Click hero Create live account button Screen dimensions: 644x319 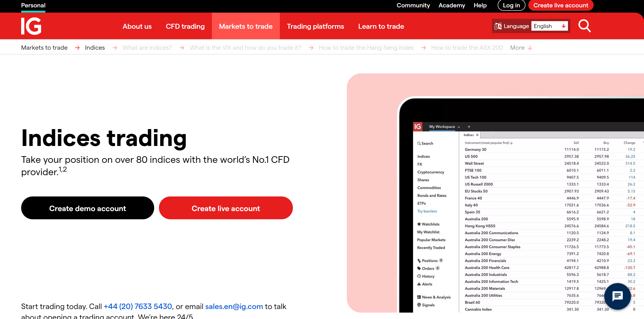click(225, 208)
